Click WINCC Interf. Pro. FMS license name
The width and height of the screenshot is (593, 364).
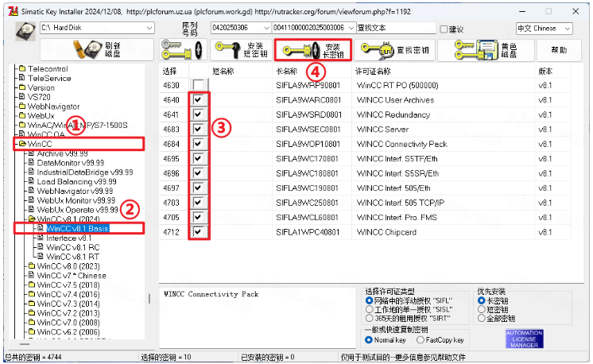pyautogui.click(x=397, y=217)
